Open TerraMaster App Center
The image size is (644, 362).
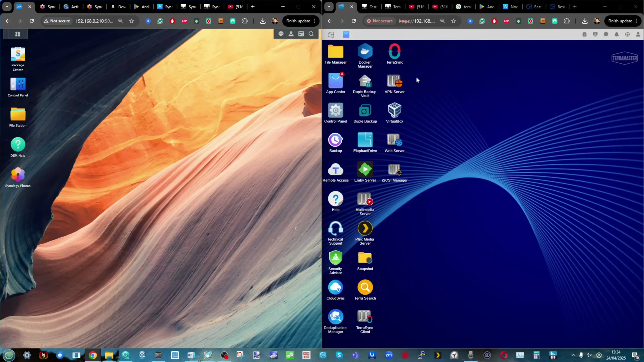pos(336,83)
